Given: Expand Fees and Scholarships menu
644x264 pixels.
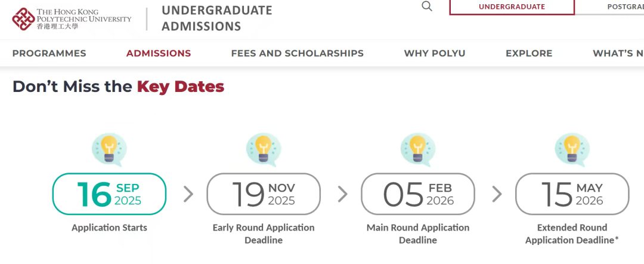Looking at the screenshot, I should (297, 53).
